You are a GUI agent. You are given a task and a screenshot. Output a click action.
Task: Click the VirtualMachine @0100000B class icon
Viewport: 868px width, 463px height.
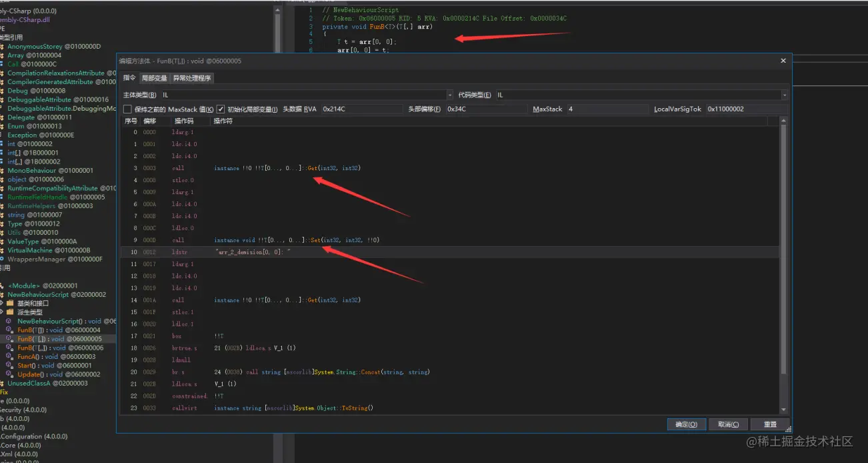(x=2, y=250)
